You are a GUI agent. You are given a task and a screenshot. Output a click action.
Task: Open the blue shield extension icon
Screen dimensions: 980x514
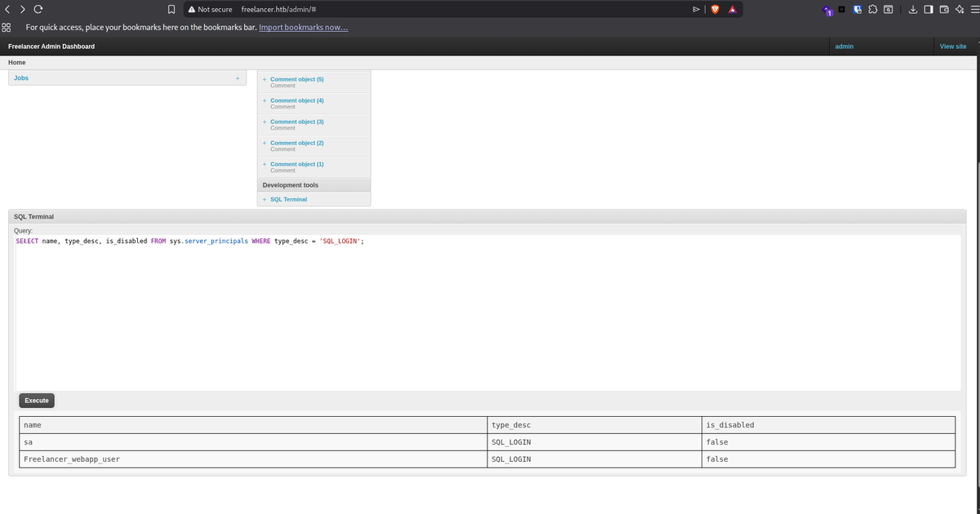click(x=857, y=9)
